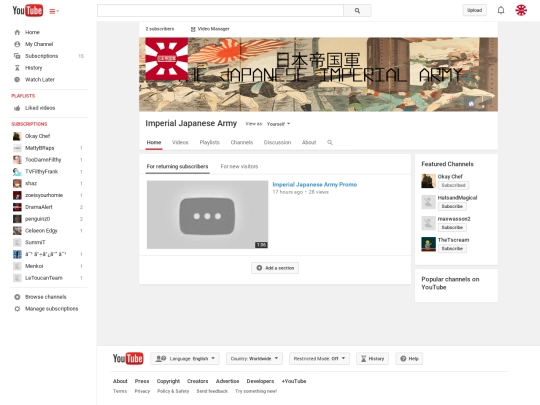The image size is (540, 405).
Task: Click footer History button
Action: click(x=372, y=359)
